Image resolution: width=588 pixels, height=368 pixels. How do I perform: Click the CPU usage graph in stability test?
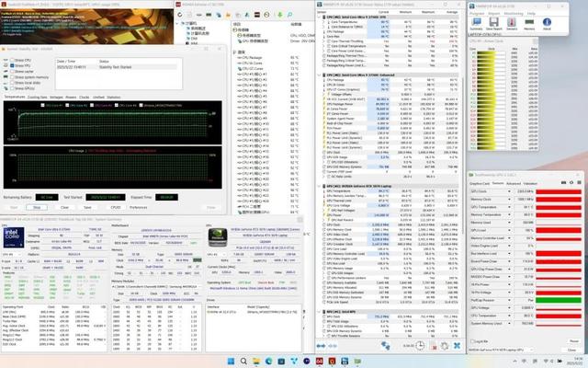coord(112,167)
